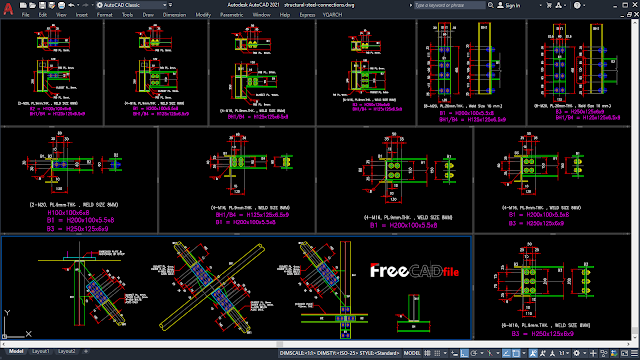Toggle the drawing grid display
Screen dimensions: 640x360
(427, 353)
